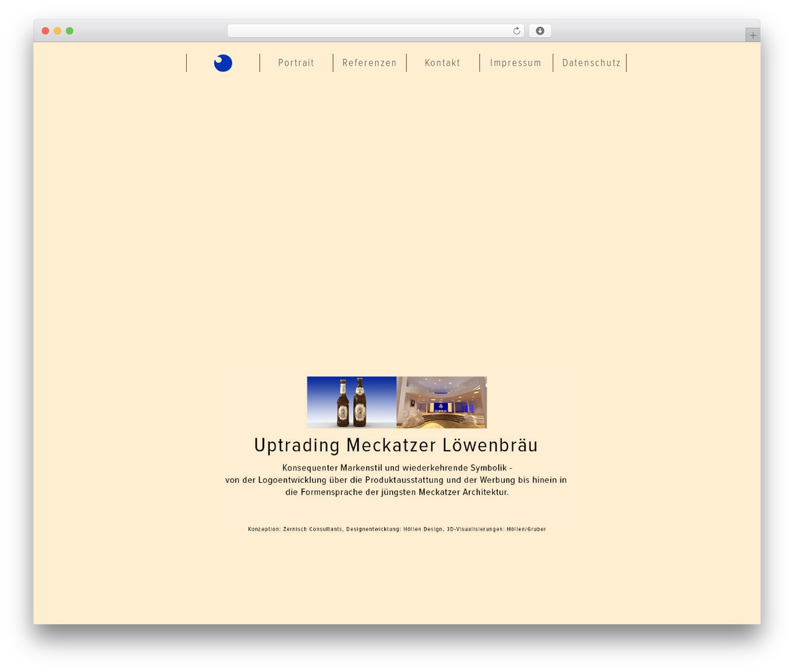The image size is (794, 672).
Task: Click the text line 'die Formensprache der jüngsten'
Action: point(397,492)
